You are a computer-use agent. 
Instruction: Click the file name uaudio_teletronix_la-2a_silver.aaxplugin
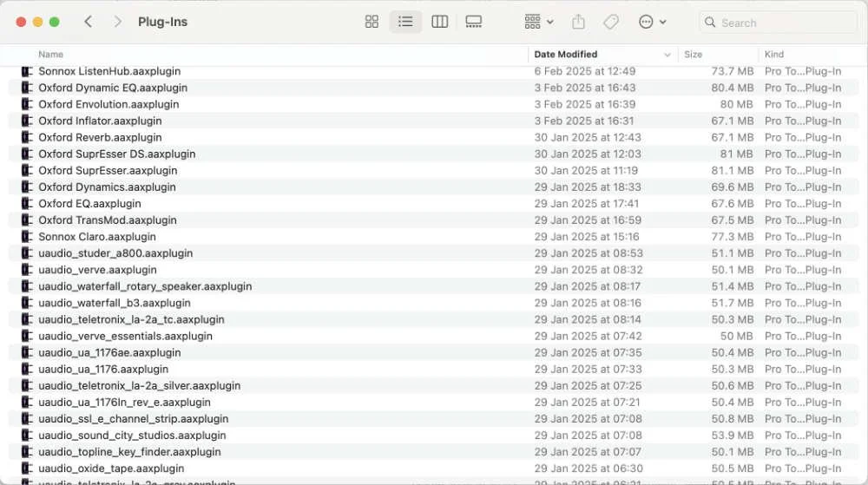point(140,386)
